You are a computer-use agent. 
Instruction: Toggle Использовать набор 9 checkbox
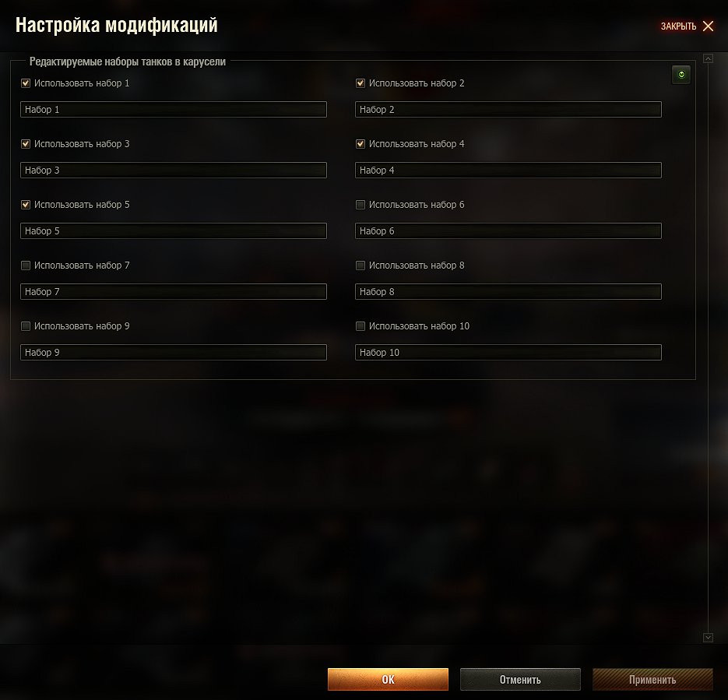click(26, 326)
